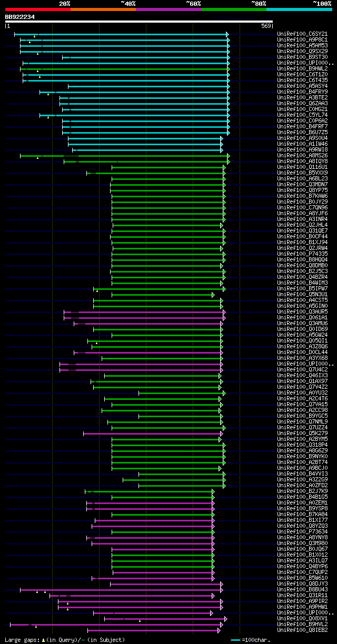Click the white query sequence ruler bar
Screen dimensions: 337x644
(139, 22)
